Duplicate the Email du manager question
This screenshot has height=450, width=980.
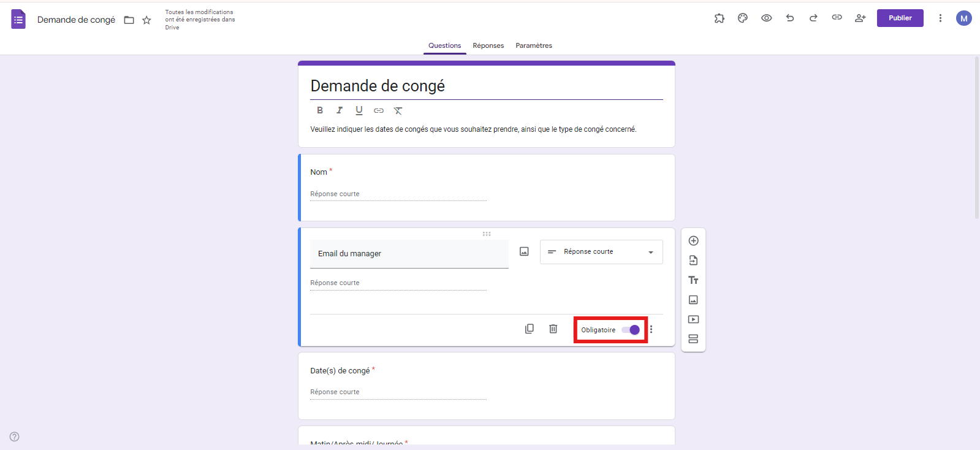point(530,329)
